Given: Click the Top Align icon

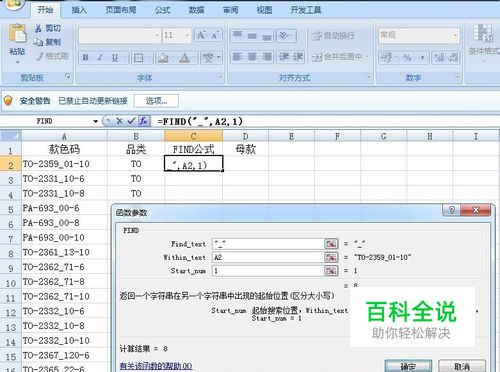Looking at the screenshot, I should tap(237, 35).
